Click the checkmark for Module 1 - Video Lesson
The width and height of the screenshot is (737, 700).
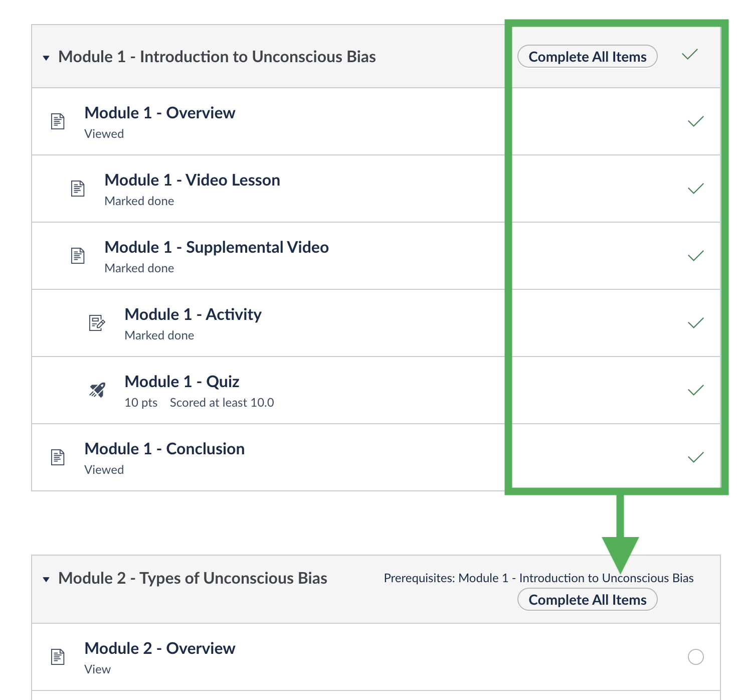(696, 189)
